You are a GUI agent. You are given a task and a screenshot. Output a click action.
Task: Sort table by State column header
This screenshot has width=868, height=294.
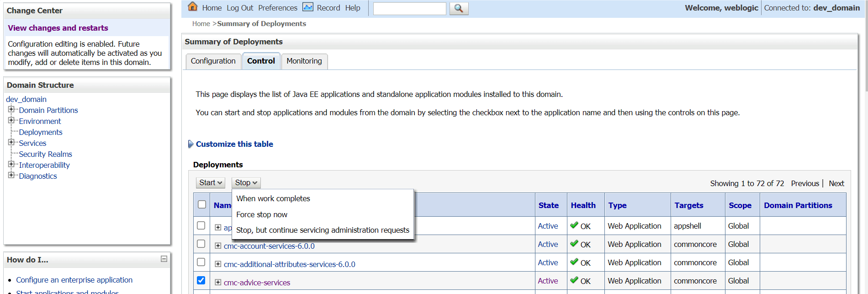(548, 205)
